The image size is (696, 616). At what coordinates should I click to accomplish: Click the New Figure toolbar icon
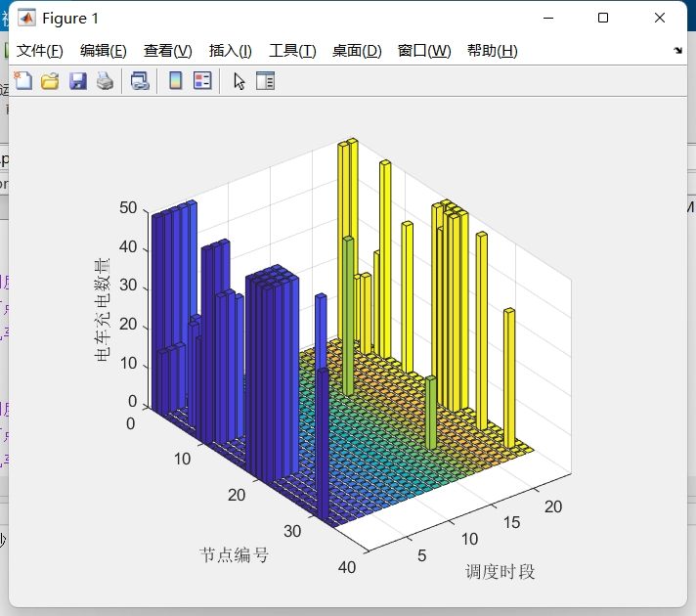coord(23,81)
